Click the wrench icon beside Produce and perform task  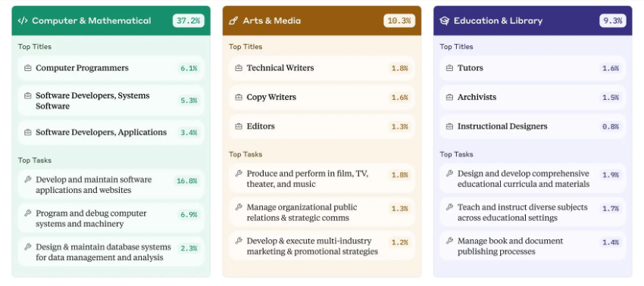point(239,173)
